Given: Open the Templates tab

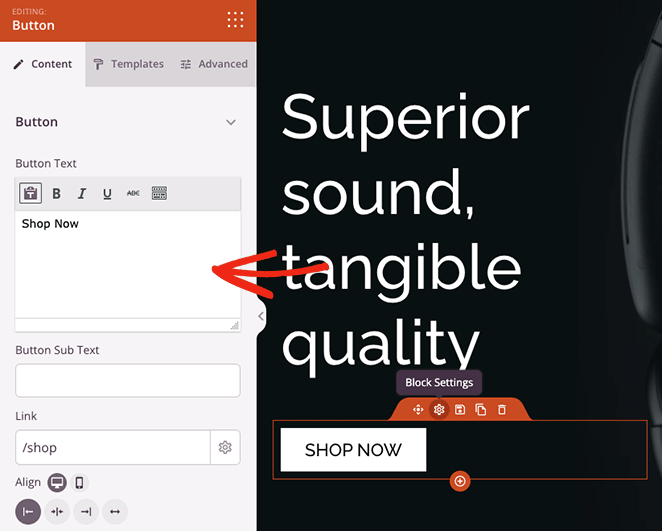Looking at the screenshot, I should (x=129, y=64).
